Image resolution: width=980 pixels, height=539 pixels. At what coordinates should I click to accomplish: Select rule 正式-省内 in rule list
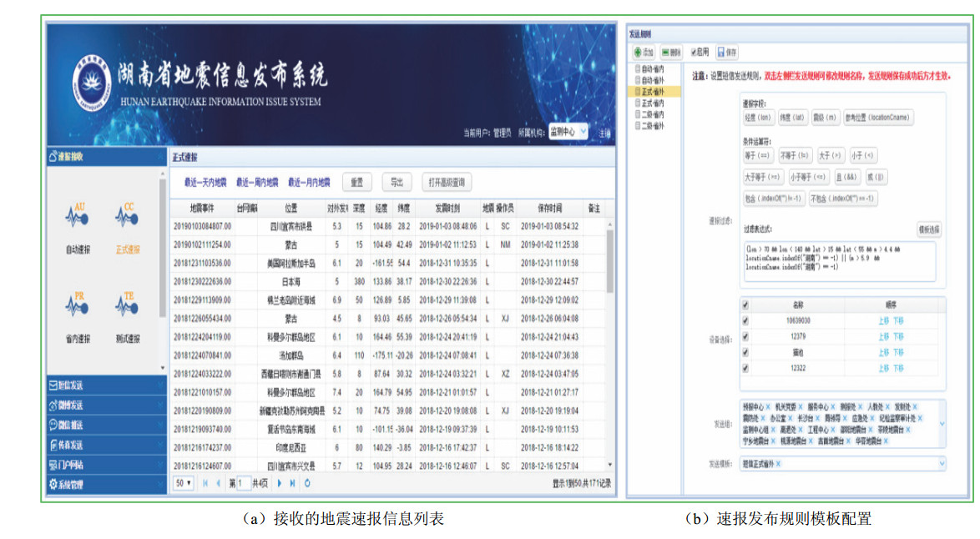coord(653,103)
